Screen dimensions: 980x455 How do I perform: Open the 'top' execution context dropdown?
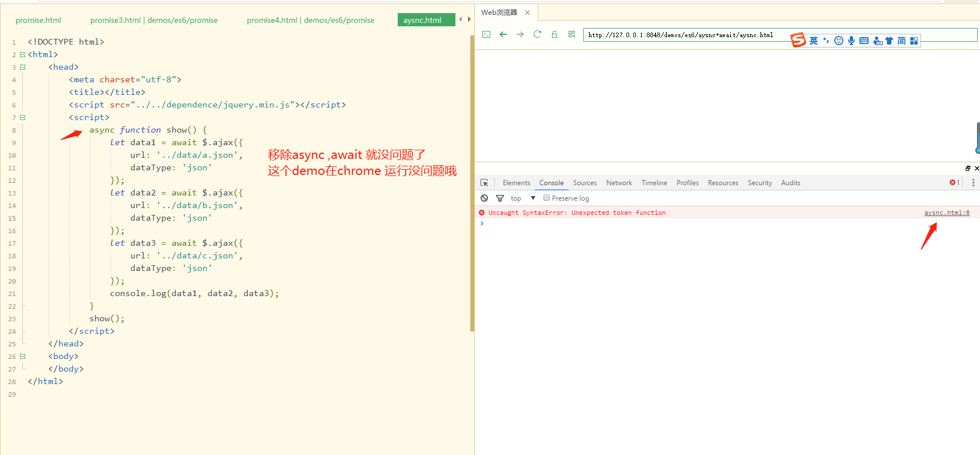[523, 198]
